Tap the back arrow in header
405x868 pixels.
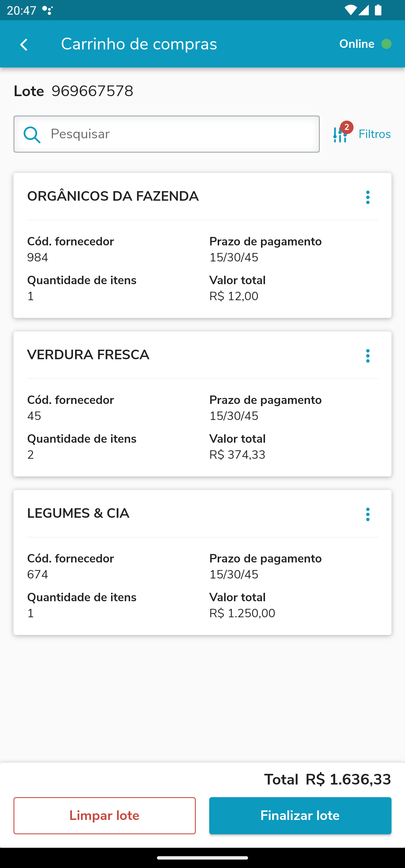pos(24,44)
